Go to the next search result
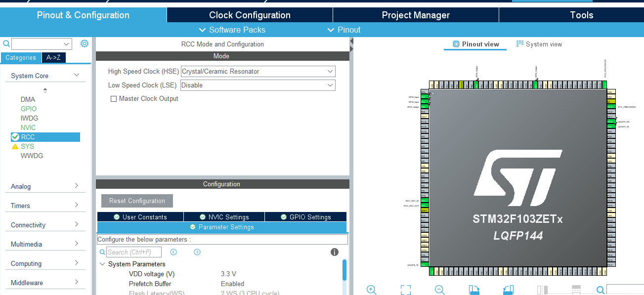 point(197,252)
